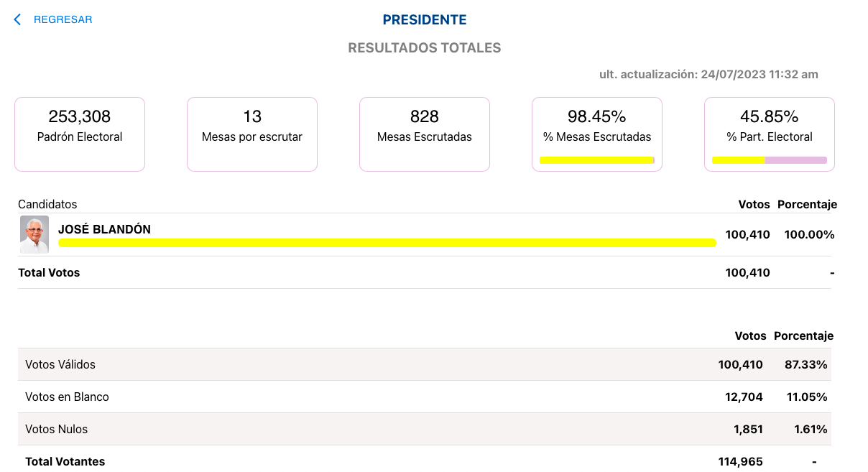Click the Votos header above Votos Válidos

tap(750, 336)
